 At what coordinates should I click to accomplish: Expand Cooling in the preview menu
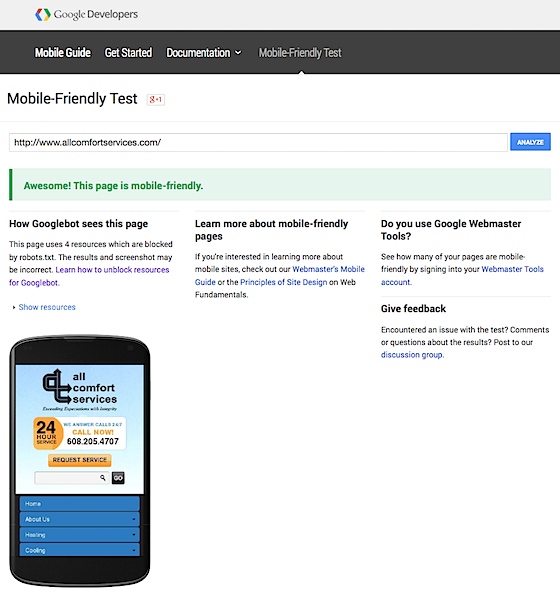[79, 550]
